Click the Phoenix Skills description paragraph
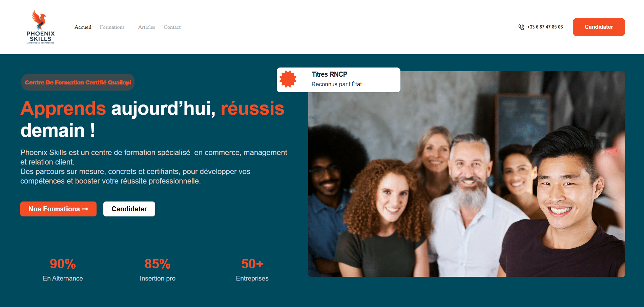The width and height of the screenshot is (644, 307). [154, 167]
